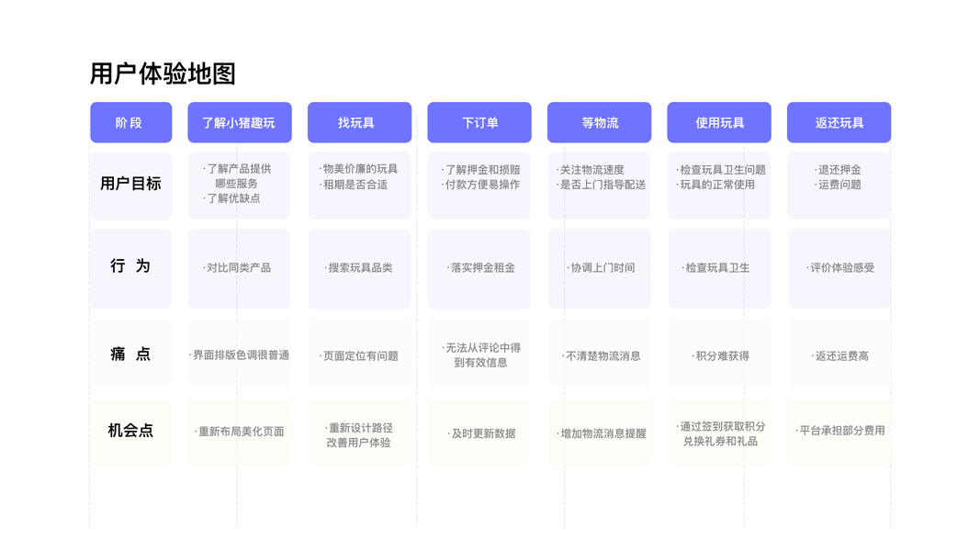Image resolution: width=980 pixels, height=551 pixels.
Task: Click the 对比同类产品 behavior card
Action: click(x=240, y=268)
